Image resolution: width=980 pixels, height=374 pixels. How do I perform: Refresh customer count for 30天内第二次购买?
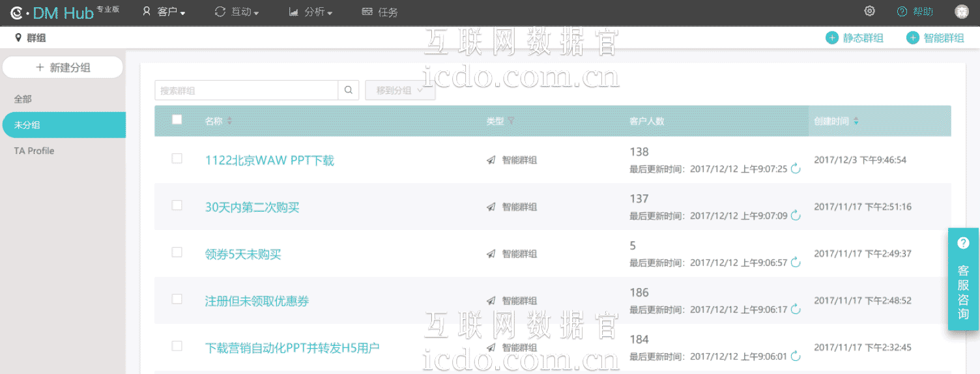click(x=795, y=216)
